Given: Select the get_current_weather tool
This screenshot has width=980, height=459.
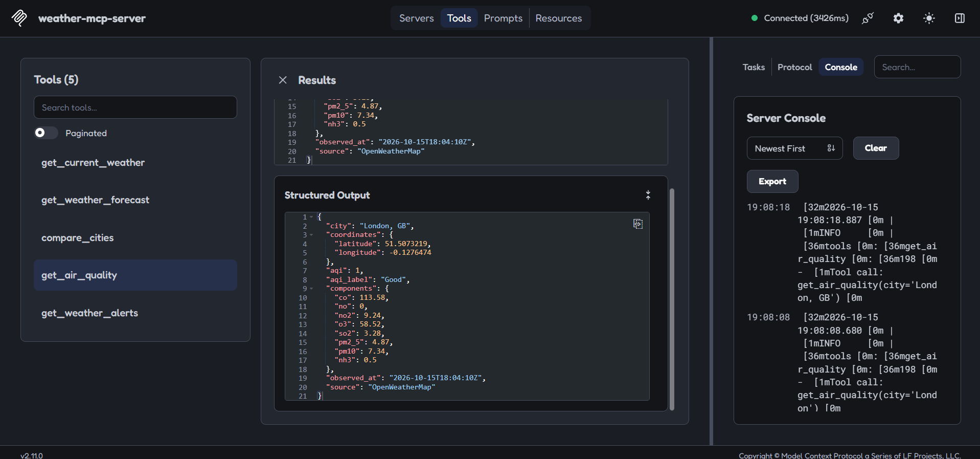Looking at the screenshot, I should [135, 163].
